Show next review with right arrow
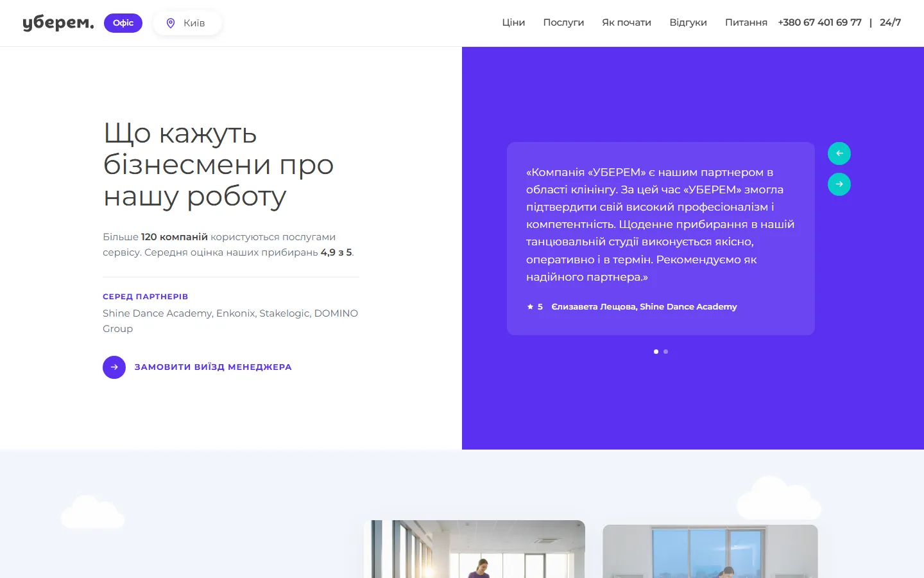 coord(839,184)
